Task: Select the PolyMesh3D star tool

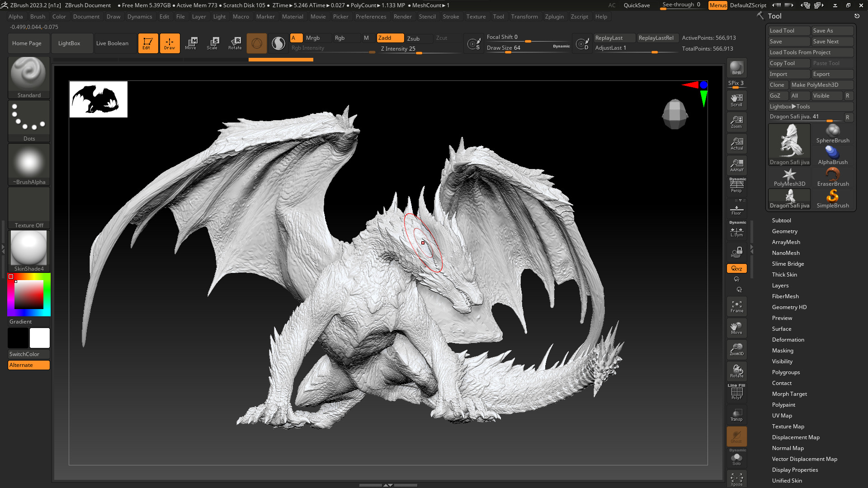Action: click(x=789, y=177)
